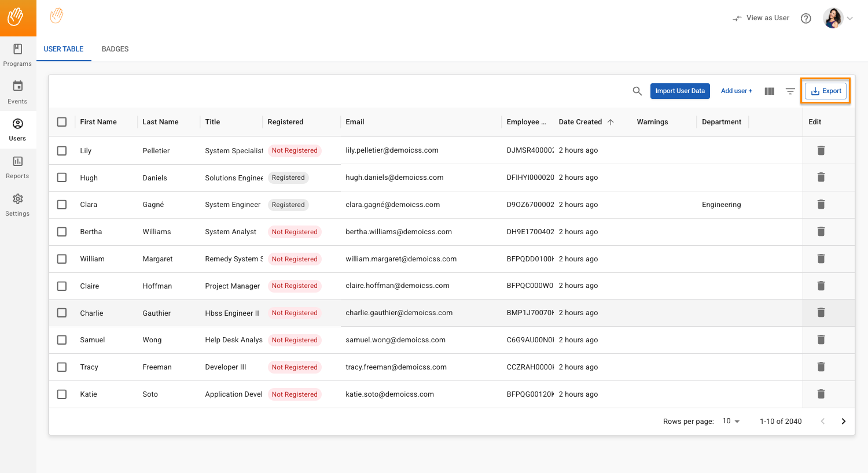Screen dimensions: 868x473
Task: Open the column view selector icon
Action: [x=769, y=91]
